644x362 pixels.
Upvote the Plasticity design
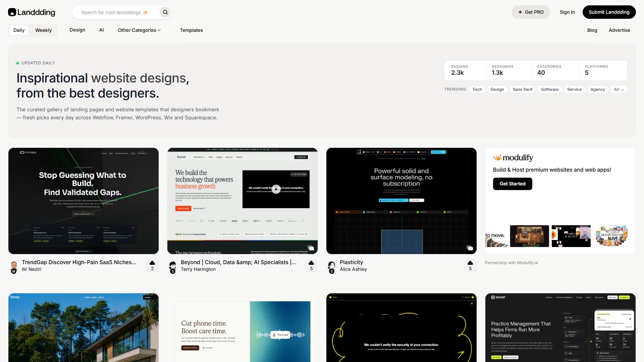click(x=470, y=265)
